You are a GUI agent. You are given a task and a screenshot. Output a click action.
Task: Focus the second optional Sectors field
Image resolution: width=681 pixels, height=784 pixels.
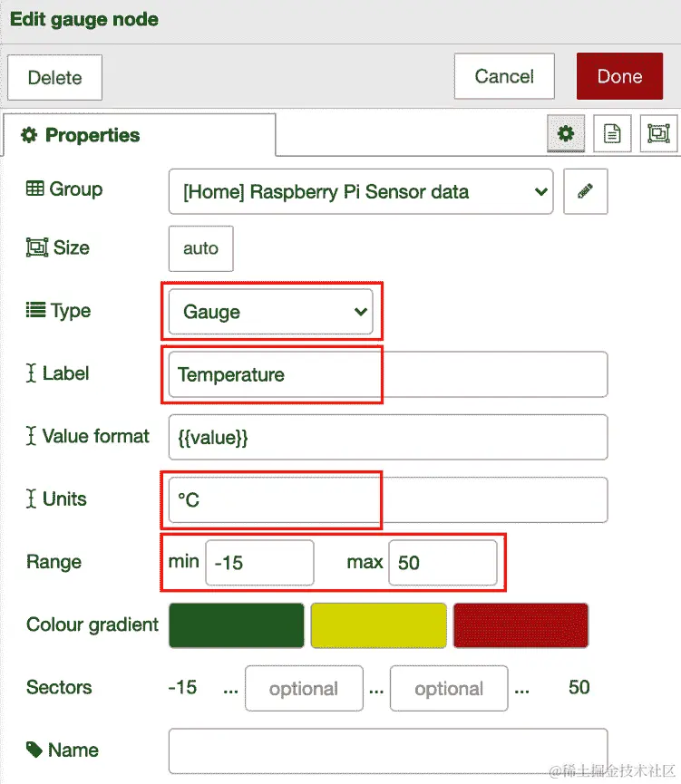(449, 688)
